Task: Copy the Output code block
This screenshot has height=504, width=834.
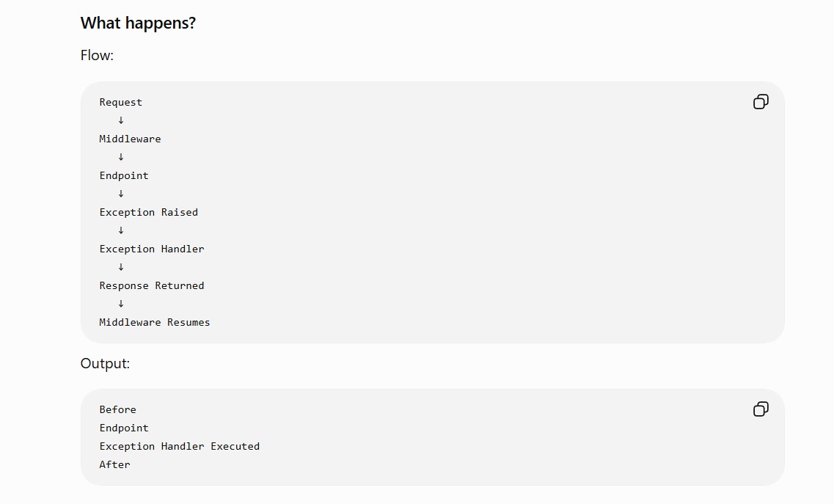Action: [761, 409]
